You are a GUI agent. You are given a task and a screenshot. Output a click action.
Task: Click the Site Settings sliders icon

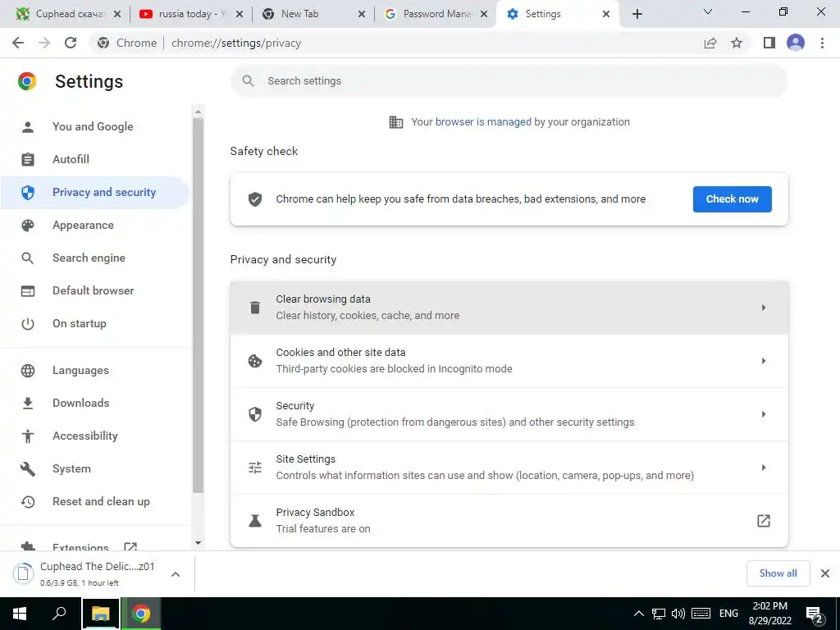coord(255,468)
